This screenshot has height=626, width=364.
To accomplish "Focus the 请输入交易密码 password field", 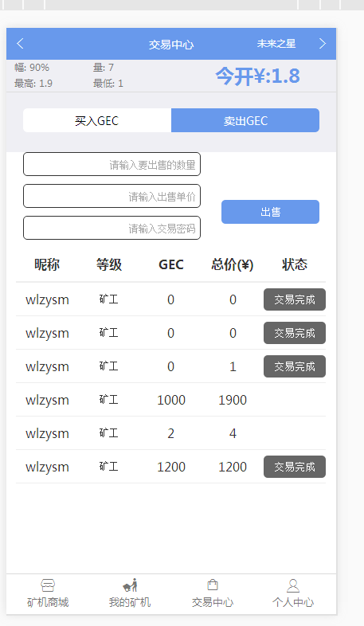I will (x=112, y=228).
